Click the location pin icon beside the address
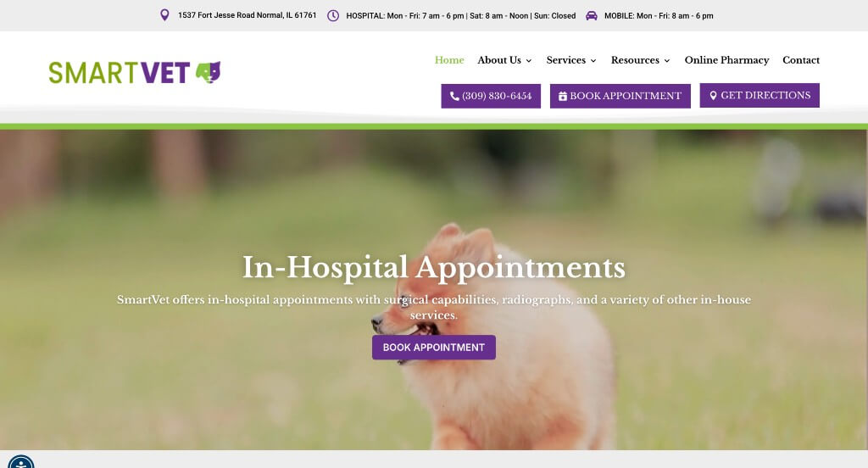Viewport: 868px width, 468px height. (x=164, y=15)
